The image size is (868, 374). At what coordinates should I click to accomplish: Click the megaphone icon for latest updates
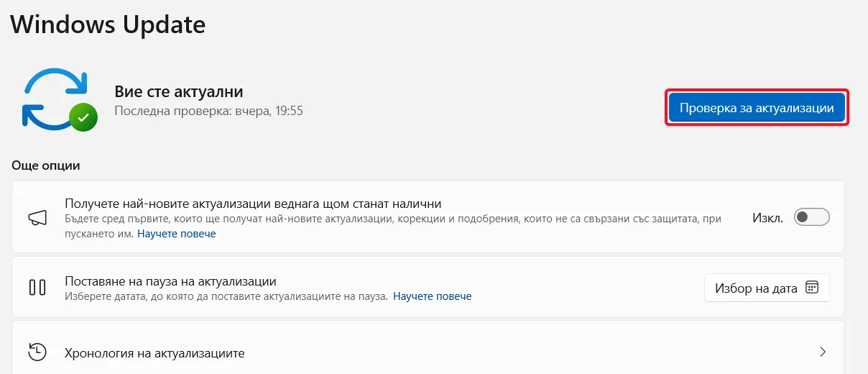(37, 217)
